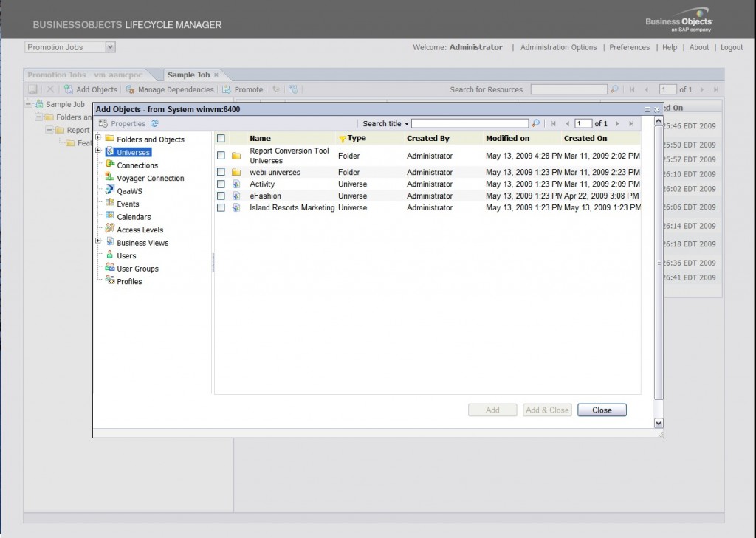This screenshot has height=538, width=756.
Task: Switch to the Sample Job tab
Action: click(188, 75)
